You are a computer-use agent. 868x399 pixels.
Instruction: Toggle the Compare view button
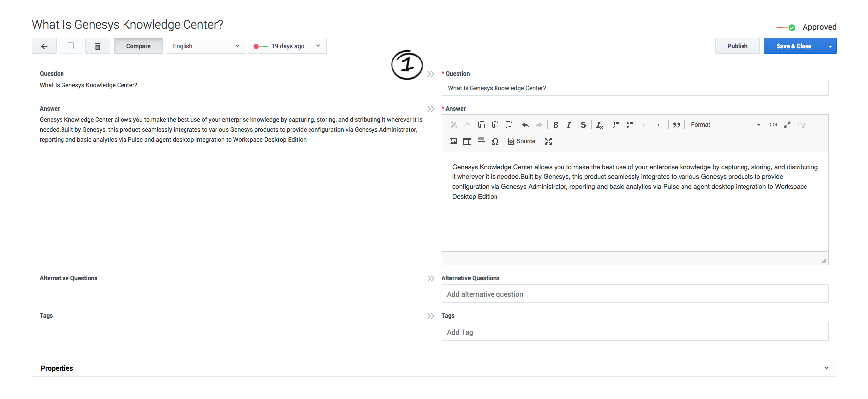click(138, 46)
